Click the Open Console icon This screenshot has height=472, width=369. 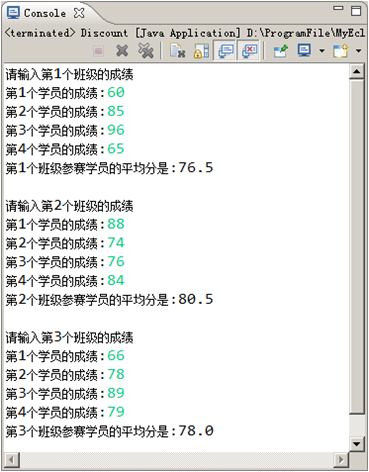tap(340, 51)
